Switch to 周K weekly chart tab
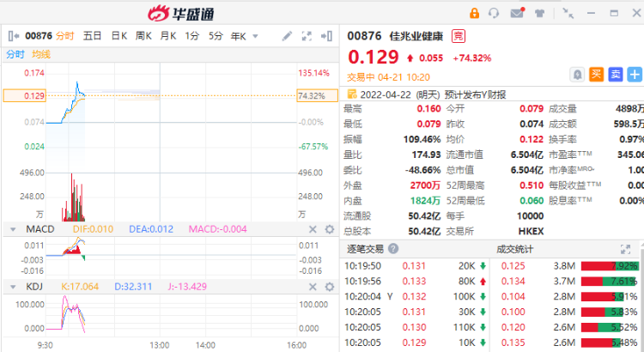This screenshot has height=352, width=644. [143, 36]
